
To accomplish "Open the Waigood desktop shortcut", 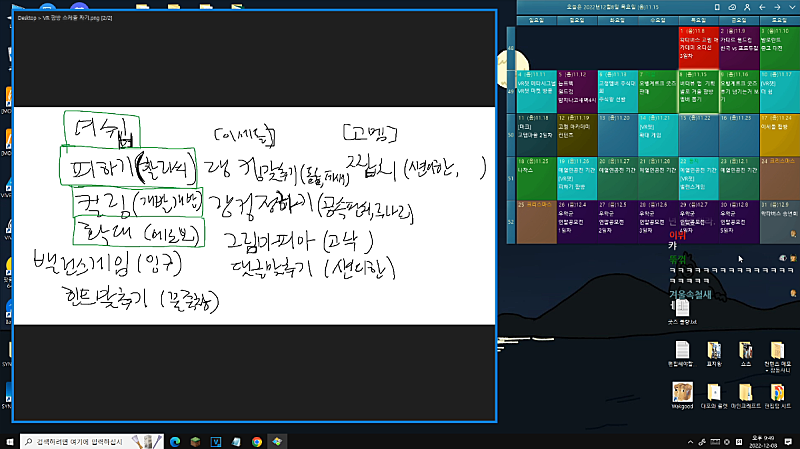I will pyautogui.click(x=682, y=396).
